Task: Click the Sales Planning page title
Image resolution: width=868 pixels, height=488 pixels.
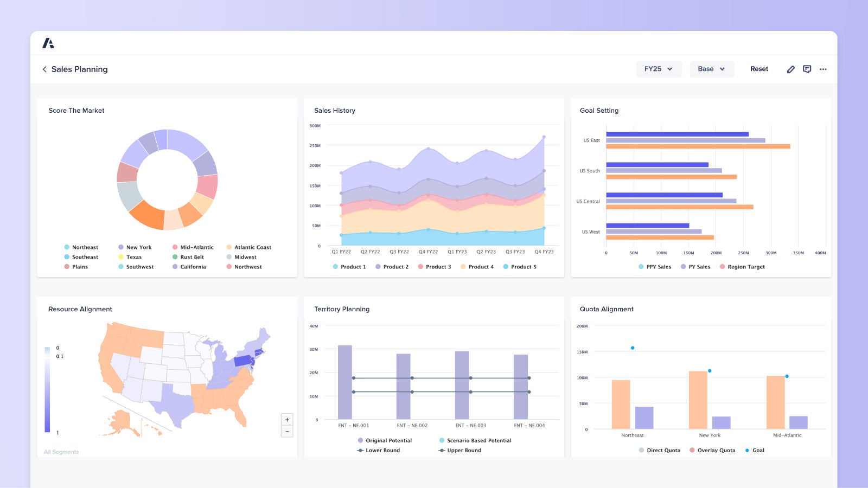Action: [x=79, y=69]
